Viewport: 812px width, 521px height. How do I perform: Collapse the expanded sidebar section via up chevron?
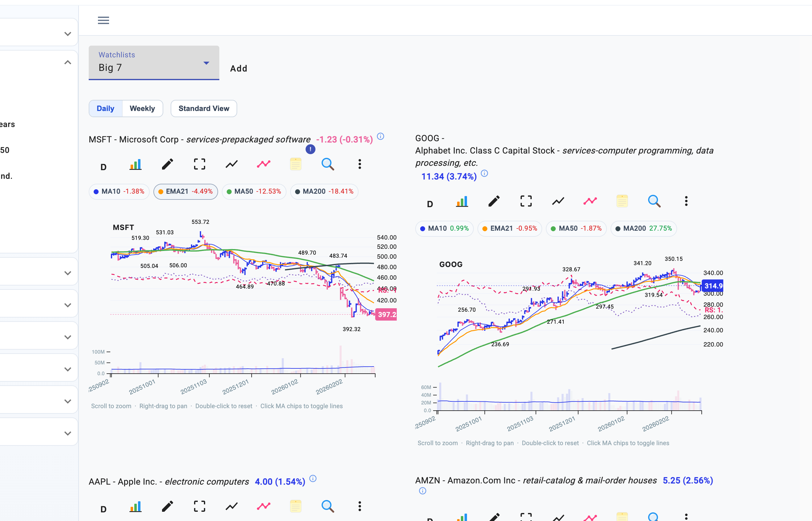coord(67,62)
